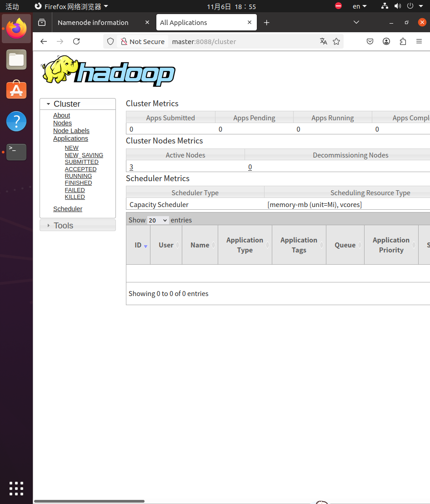The width and height of the screenshot is (430, 504).
Task: Open the list-all-tabs chevron dropdown
Action: (x=356, y=22)
